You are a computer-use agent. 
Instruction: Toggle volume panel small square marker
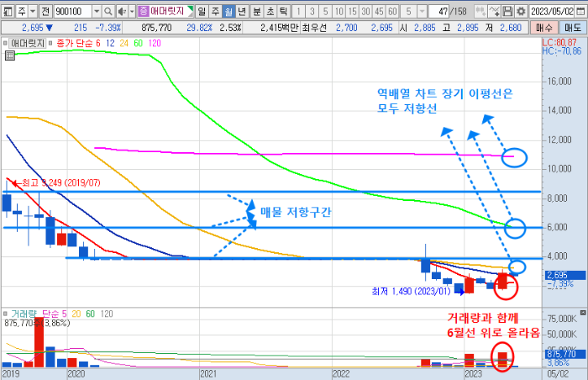click(x=5, y=314)
